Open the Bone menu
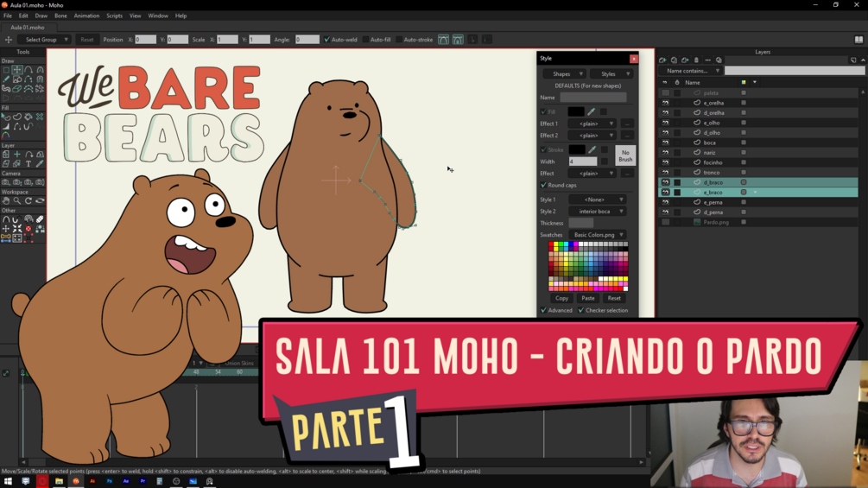The height and width of the screenshot is (488, 868). coord(60,16)
